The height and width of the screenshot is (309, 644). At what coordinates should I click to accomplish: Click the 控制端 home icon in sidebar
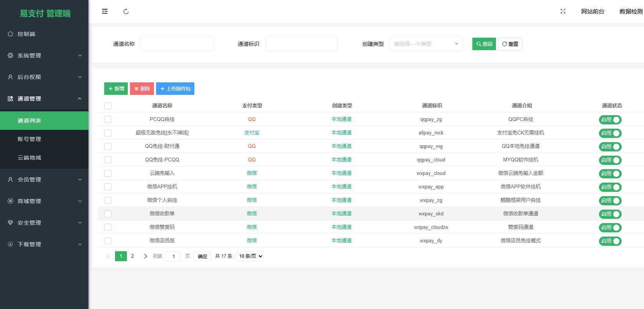(x=10, y=34)
